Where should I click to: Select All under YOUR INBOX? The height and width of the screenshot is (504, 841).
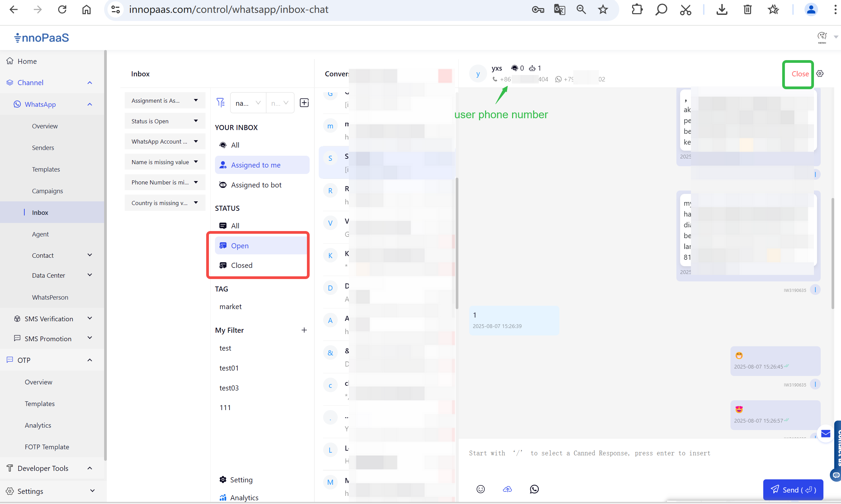click(235, 145)
